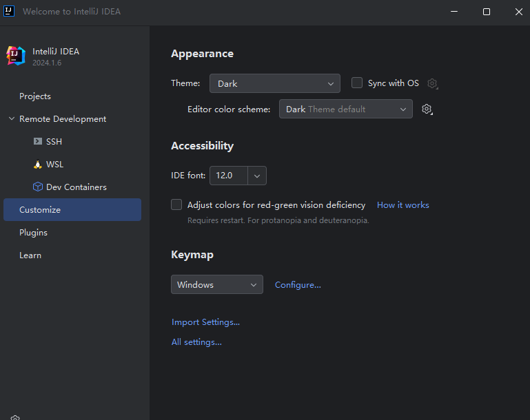Minimize the Welcome window
The image size is (530, 420).
tap(454, 12)
